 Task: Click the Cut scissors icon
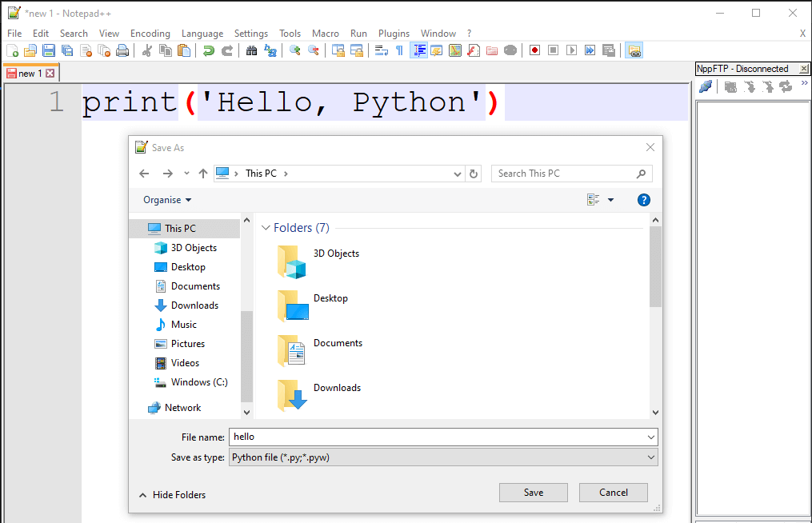pyautogui.click(x=147, y=50)
